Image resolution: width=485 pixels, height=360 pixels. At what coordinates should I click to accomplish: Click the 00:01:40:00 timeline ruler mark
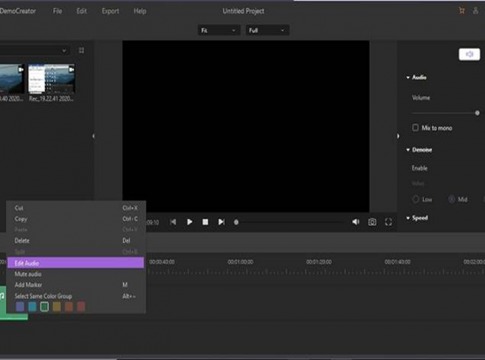(398, 262)
